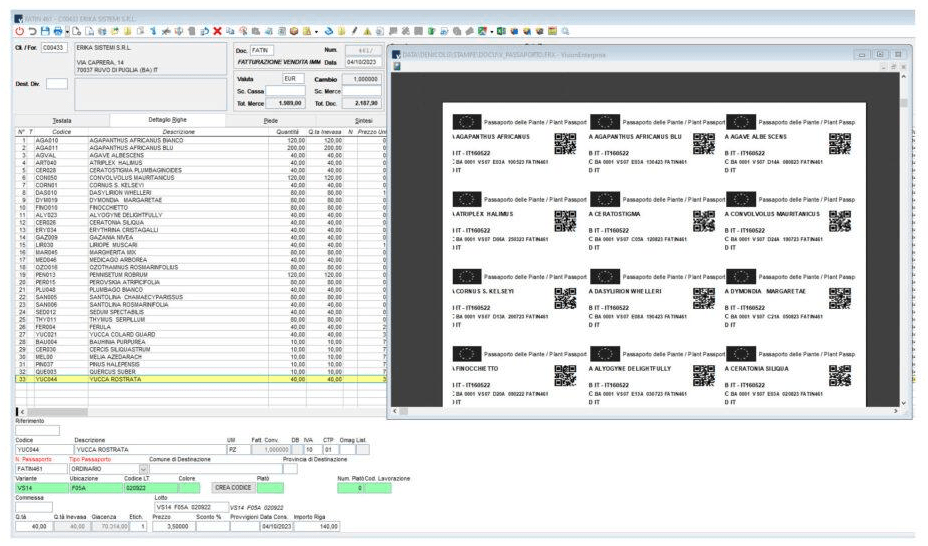Click the empty Dest. Div. field
This screenshot has width=928, height=546.
click(57, 84)
